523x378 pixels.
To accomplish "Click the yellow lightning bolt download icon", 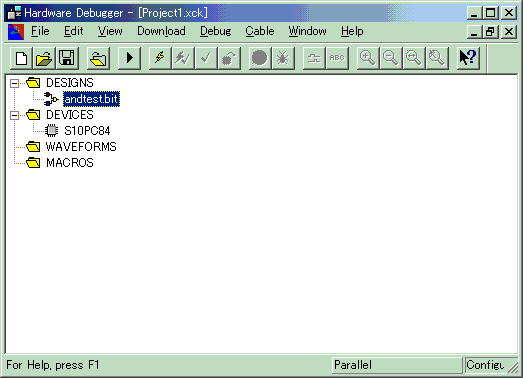I will click(160, 58).
